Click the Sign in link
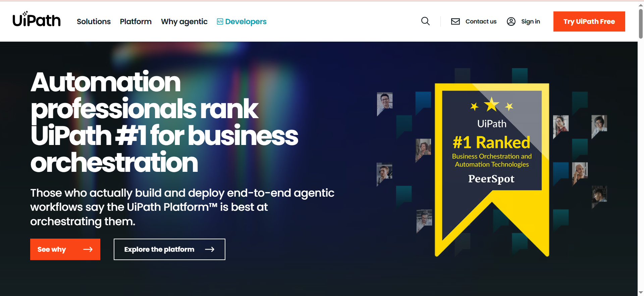Screen dimensions: 644x296 [530, 21]
